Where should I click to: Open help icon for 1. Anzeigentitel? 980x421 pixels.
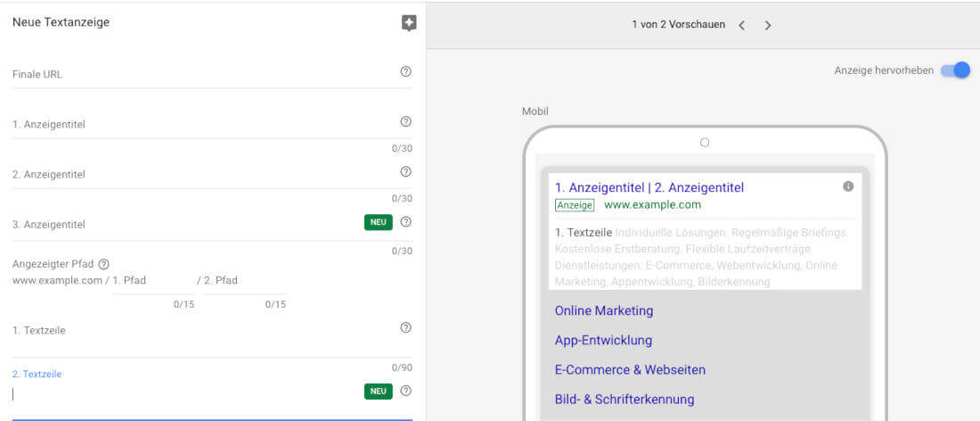pos(405,121)
